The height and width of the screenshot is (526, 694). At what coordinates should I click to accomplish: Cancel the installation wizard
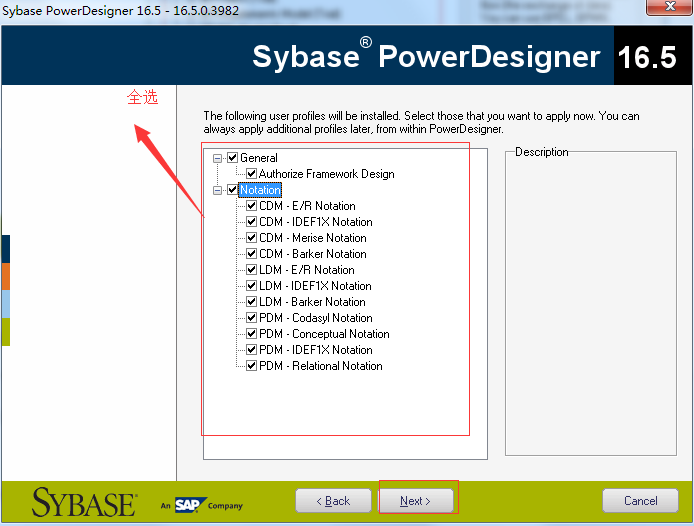(x=640, y=501)
